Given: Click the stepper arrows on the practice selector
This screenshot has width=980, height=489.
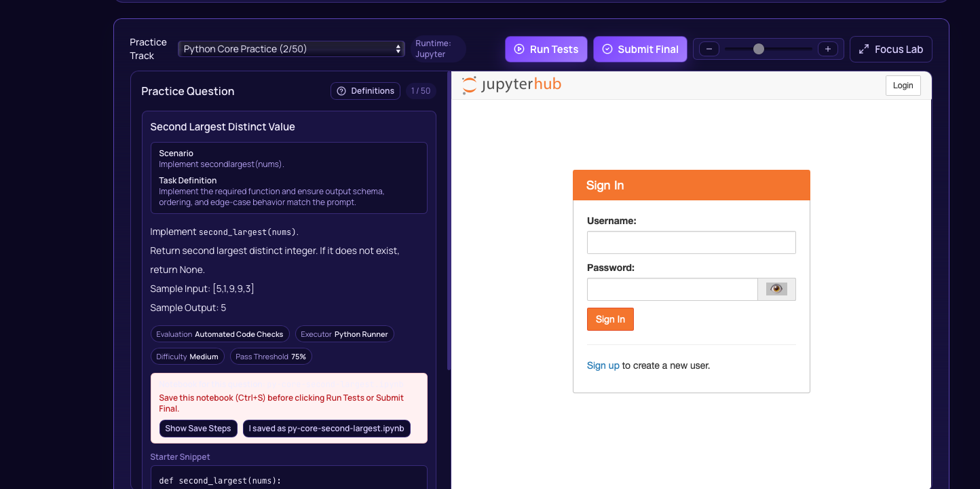Looking at the screenshot, I should (398, 48).
